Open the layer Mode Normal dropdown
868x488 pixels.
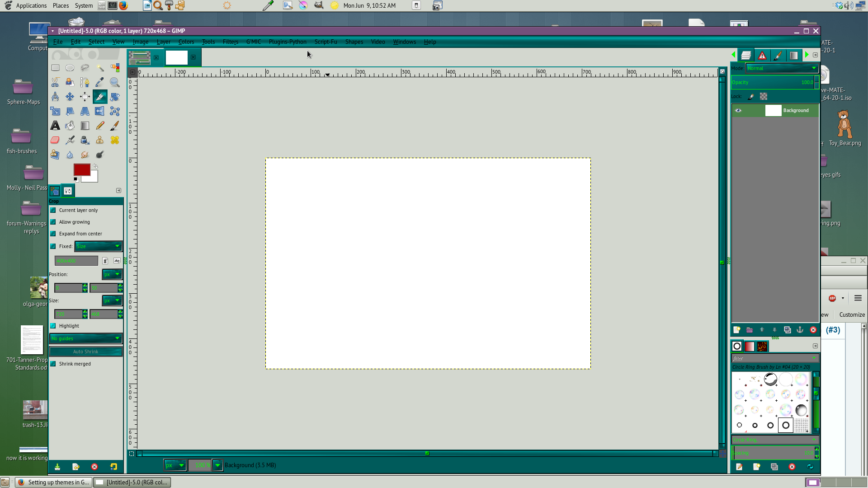point(782,68)
